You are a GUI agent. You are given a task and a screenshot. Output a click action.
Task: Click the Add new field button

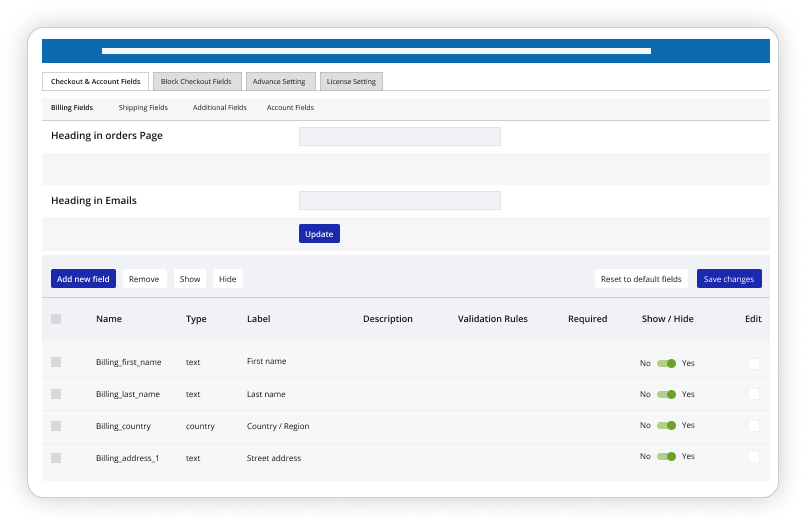(83, 279)
